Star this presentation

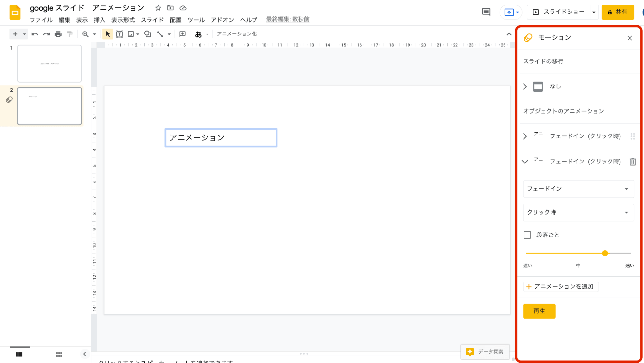tap(158, 8)
